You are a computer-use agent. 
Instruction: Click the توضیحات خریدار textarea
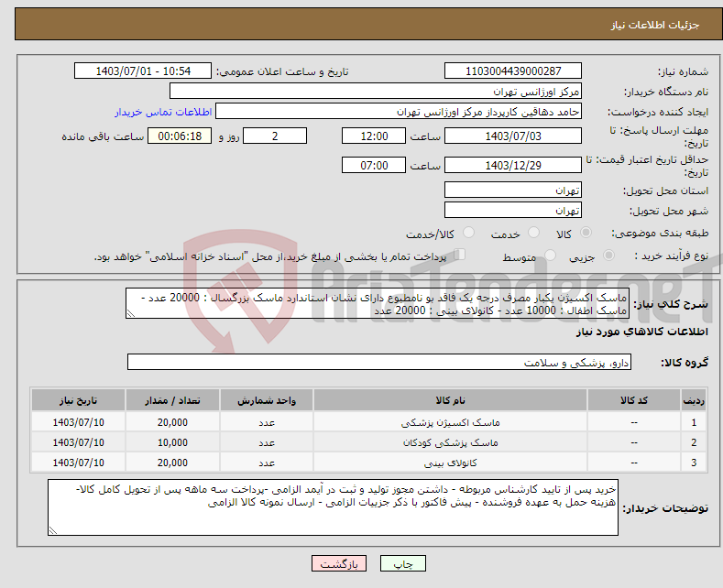click(x=333, y=507)
